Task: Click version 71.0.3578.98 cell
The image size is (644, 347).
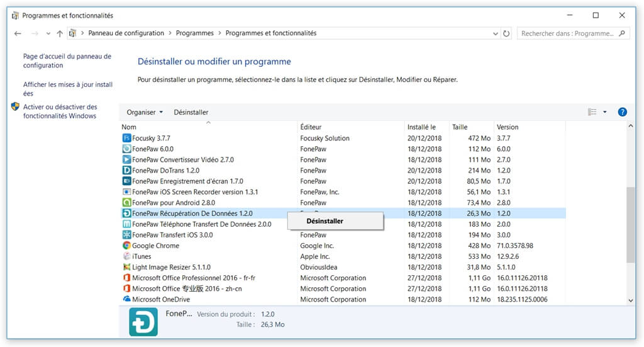Action: click(x=515, y=246)
